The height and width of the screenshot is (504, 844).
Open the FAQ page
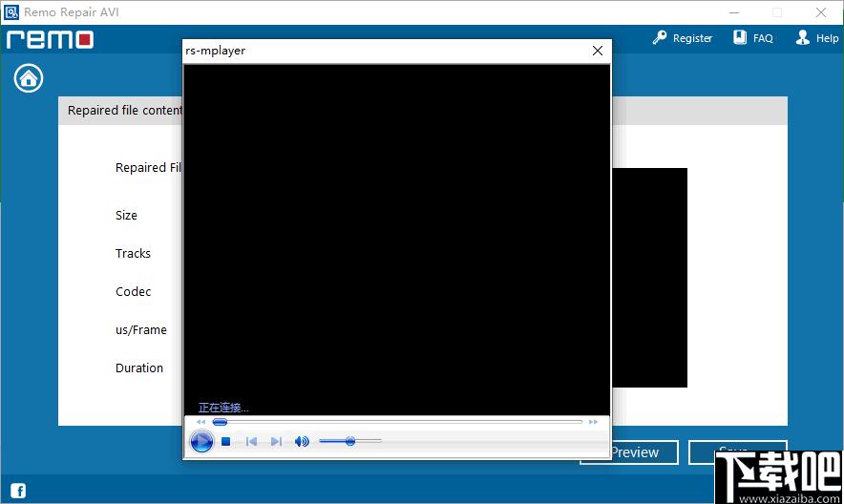pyautogui.click(x=753, y=38)
